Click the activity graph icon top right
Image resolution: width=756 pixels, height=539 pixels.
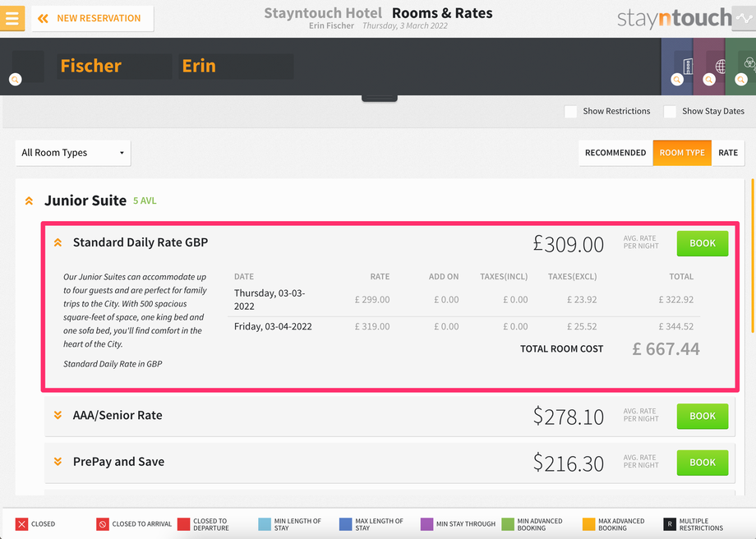tap(744, 18)
